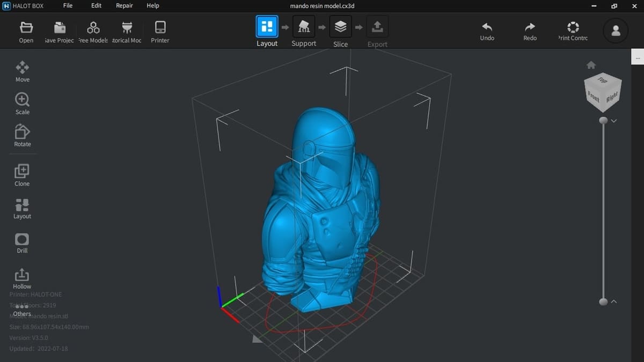Open the Repair menu

[125, 5]
